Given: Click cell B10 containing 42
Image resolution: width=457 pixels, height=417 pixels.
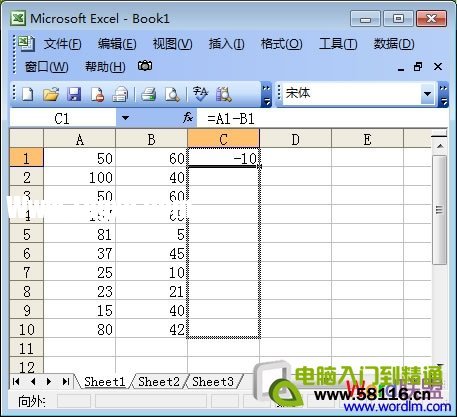Looking at the screenshot, I should [x=151, y=329].
